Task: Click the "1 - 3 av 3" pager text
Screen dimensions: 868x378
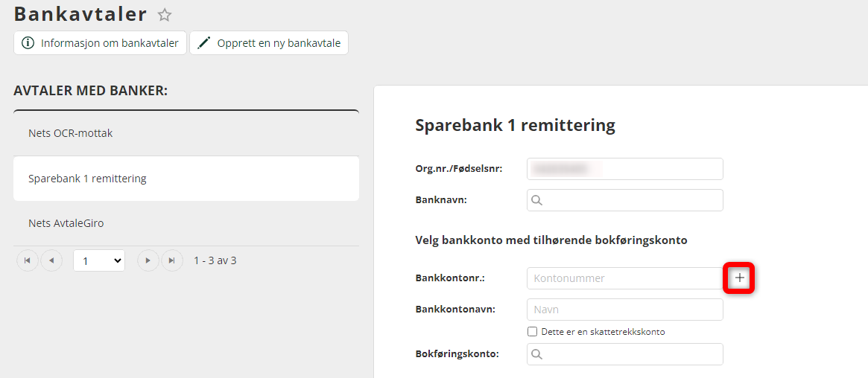Action: pos(215,260)
